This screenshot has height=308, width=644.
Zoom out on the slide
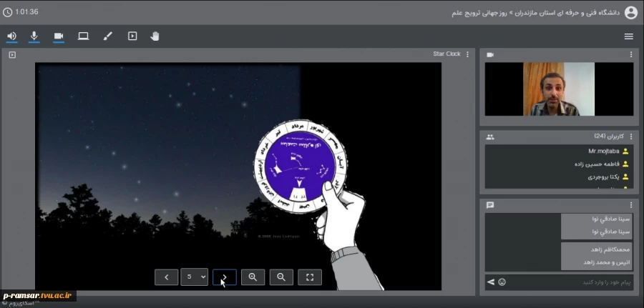(281, 277)
